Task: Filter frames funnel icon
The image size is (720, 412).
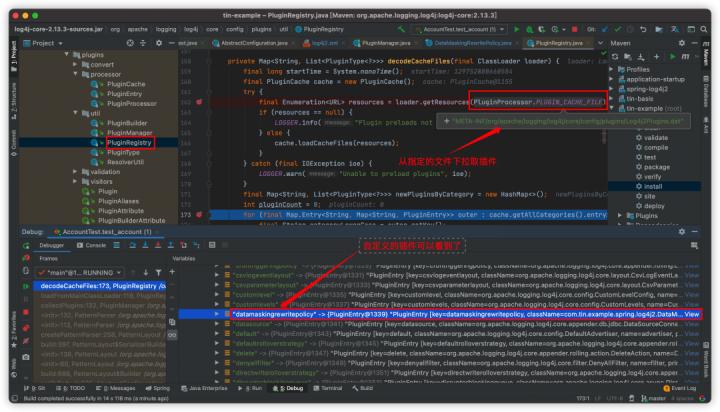Action: [x=158, y=272]
